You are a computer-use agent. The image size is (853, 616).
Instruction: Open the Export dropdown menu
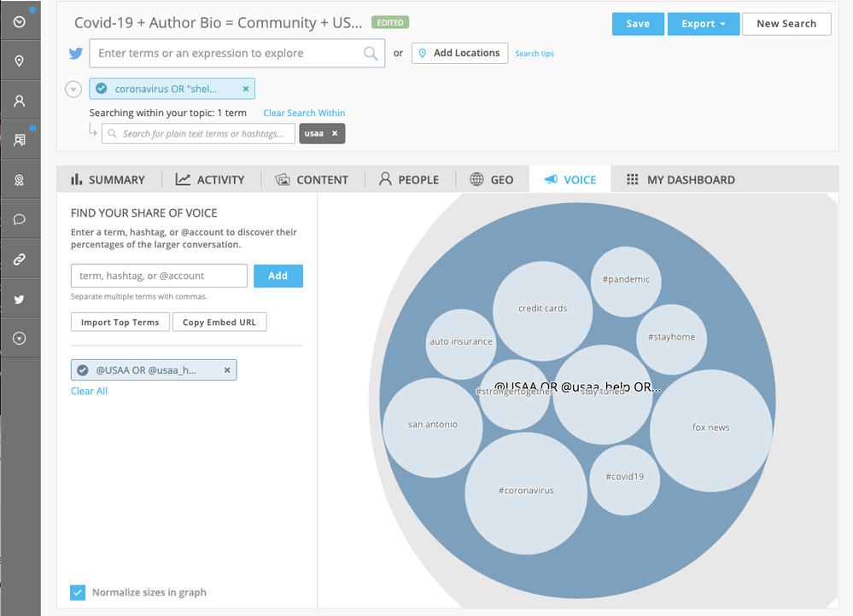703,24
